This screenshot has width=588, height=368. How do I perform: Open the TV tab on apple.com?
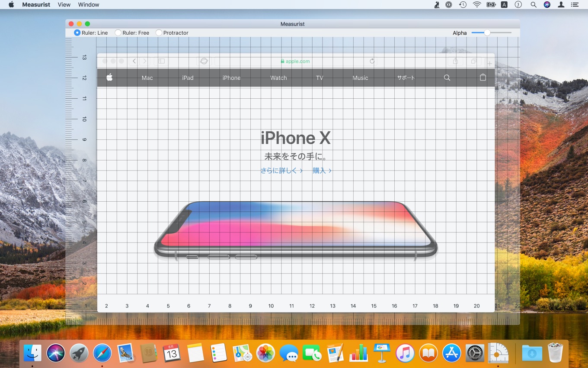(320, 78)
